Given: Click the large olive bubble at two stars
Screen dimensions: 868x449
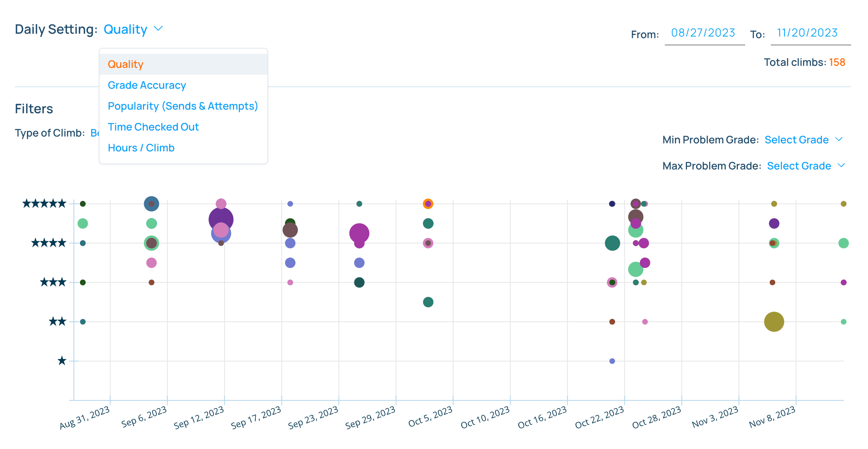Looking at the screenshot, I should click(774, 322).
